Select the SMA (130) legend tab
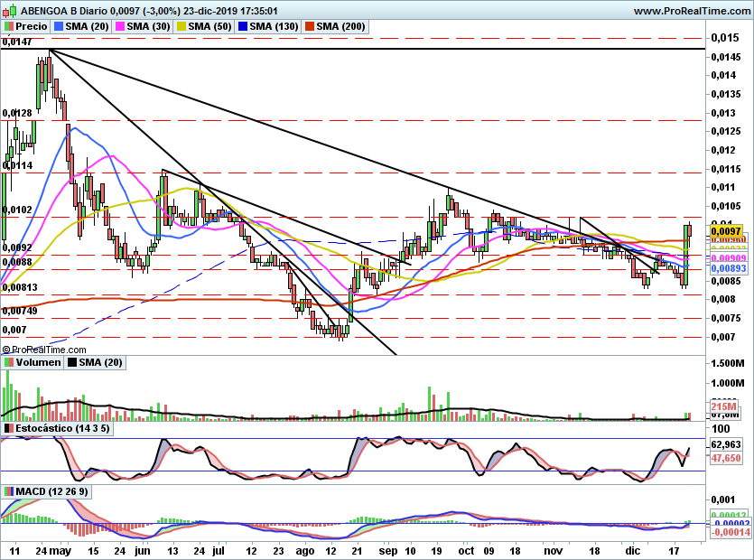754x560 pixels. coord(265,27)
